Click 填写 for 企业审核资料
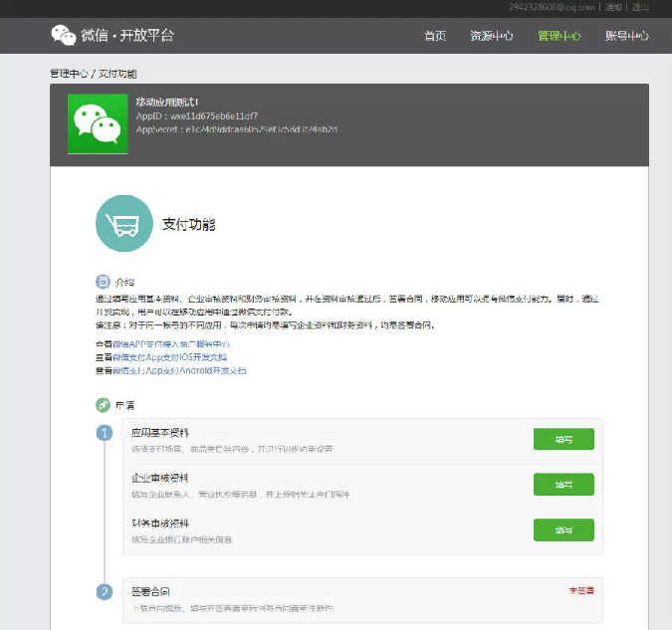This screenshot has height=630, width=672. [x=563, y=485]
